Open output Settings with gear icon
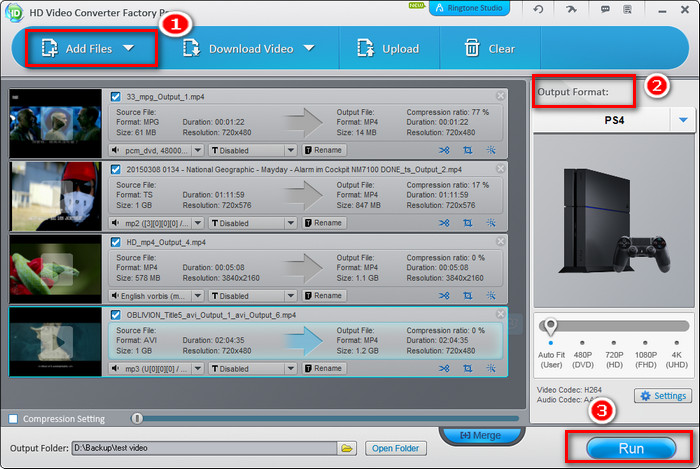The height and width of the screenshot is (469, 700). click(x=663, y=395)
